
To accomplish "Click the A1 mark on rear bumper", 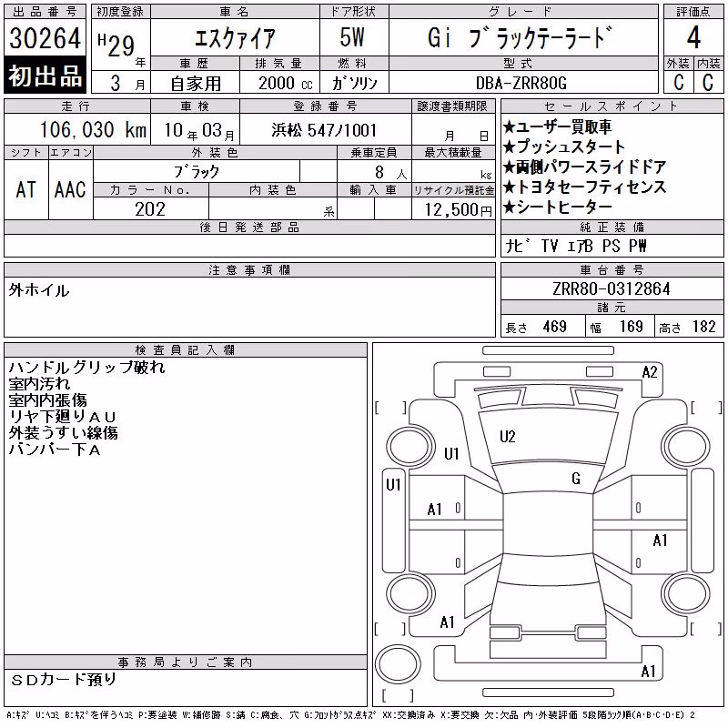I will point(648,672).
